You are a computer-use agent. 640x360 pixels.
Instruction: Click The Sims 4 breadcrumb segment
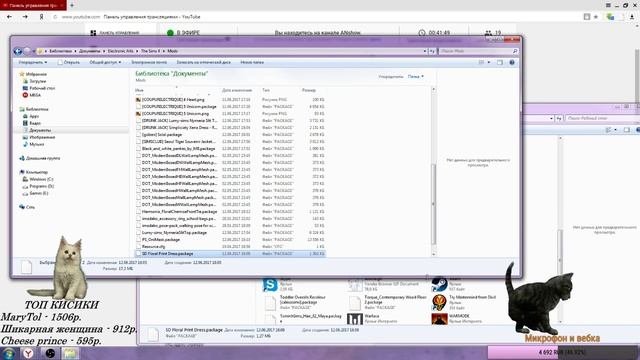click(151, 51)
